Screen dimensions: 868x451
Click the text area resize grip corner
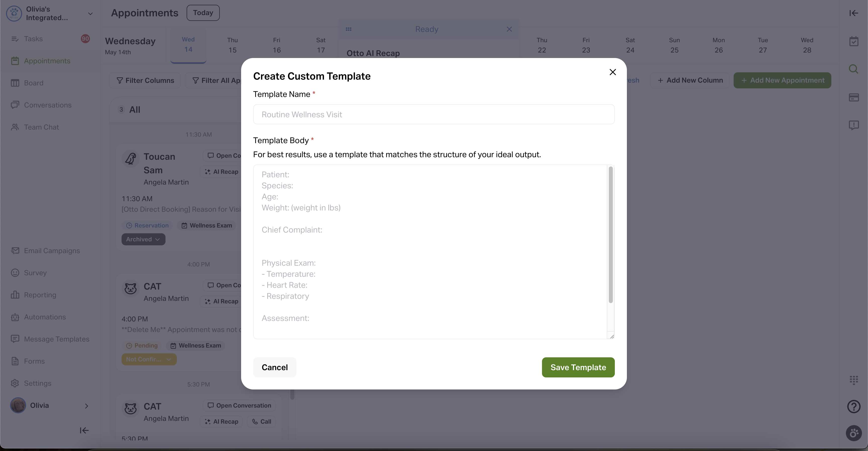point(612,336)
